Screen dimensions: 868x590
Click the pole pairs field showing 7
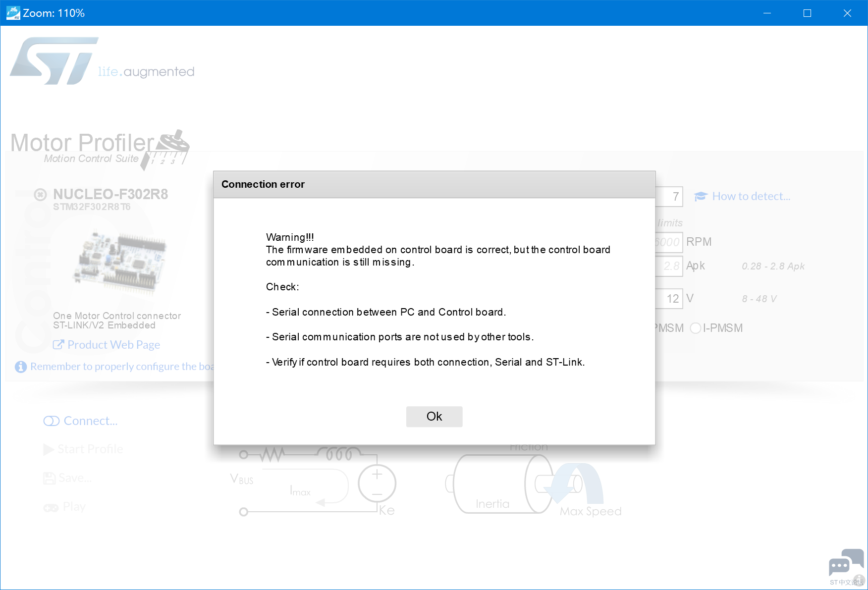point(669,197)
